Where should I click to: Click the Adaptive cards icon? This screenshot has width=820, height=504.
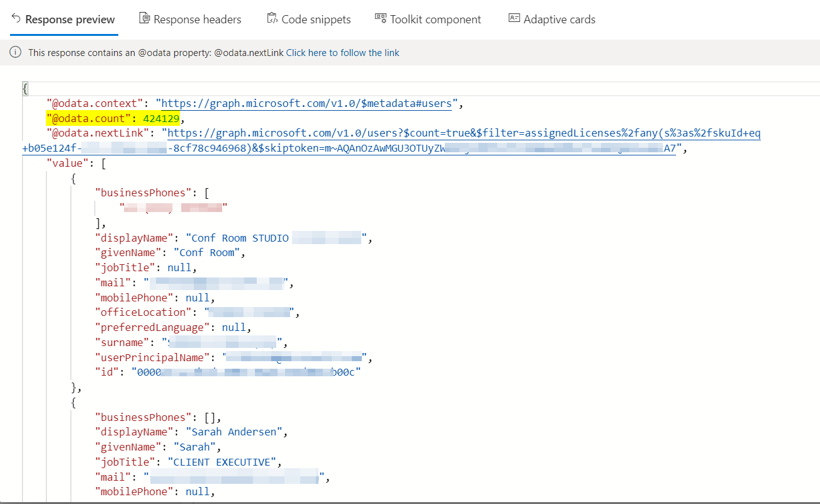point(514,18)
